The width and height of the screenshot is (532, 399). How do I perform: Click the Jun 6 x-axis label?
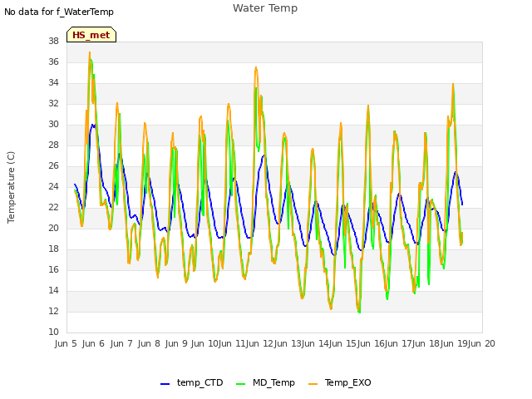[93, 343]
